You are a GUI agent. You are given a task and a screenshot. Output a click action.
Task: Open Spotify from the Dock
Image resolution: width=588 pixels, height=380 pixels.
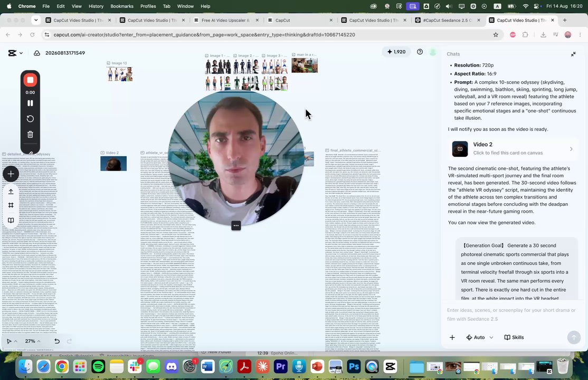click(98, 366)
